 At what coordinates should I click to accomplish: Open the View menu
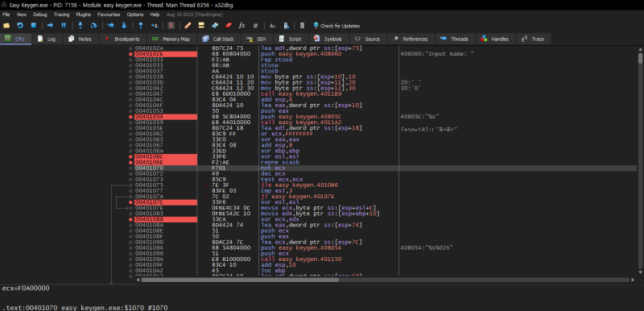[22, 15]
